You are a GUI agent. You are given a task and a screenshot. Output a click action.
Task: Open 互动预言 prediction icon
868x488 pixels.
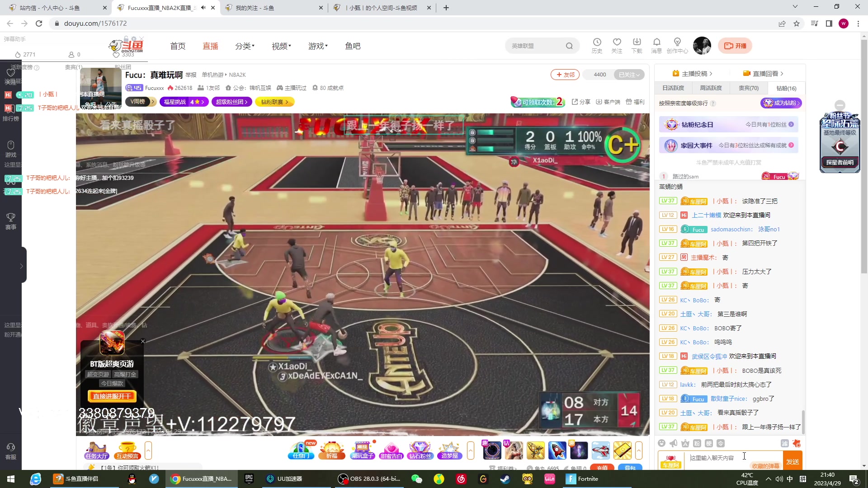(127, 450)
